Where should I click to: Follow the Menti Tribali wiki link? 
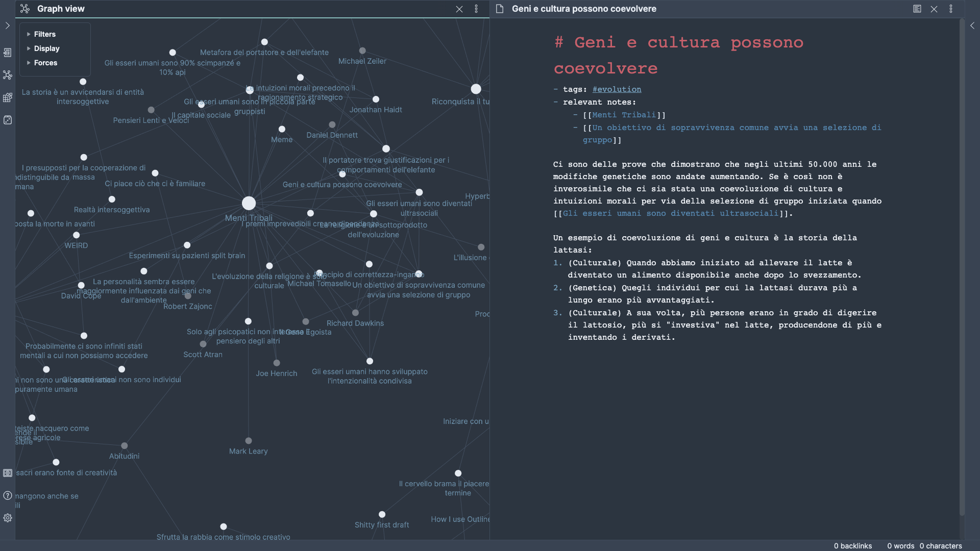[x=624, y=115]
